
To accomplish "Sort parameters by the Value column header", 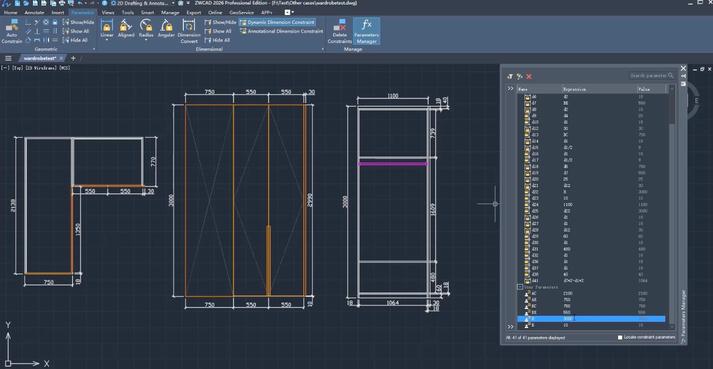I will click(652, 89).
